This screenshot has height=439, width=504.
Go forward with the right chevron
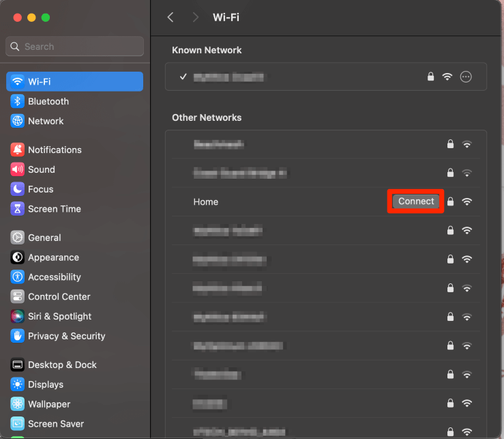195,17
